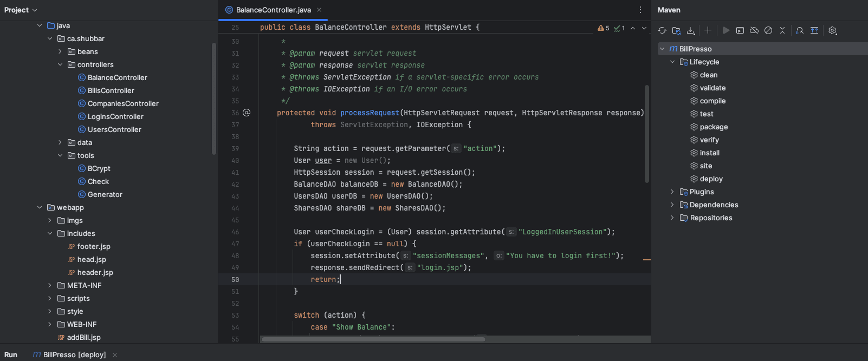
Task: Open the Project view dropdown
Action: click(x=21, y=10)
